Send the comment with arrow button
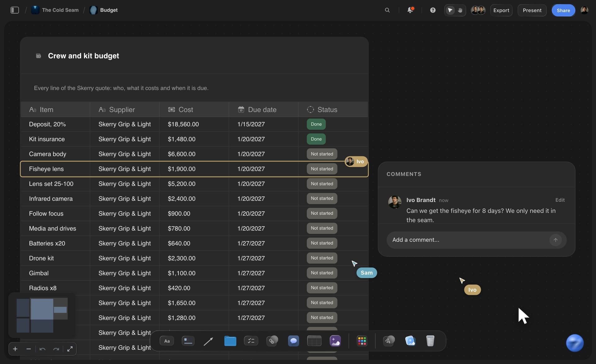This screenshot has width=596, height=364. coord(555,240)
